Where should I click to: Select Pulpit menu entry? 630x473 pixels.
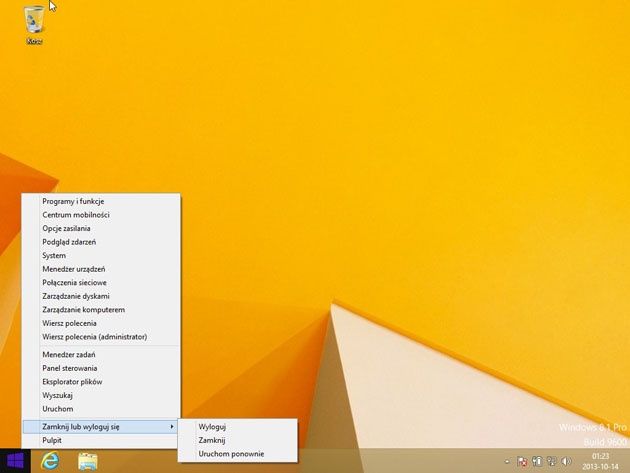[102, 440]
